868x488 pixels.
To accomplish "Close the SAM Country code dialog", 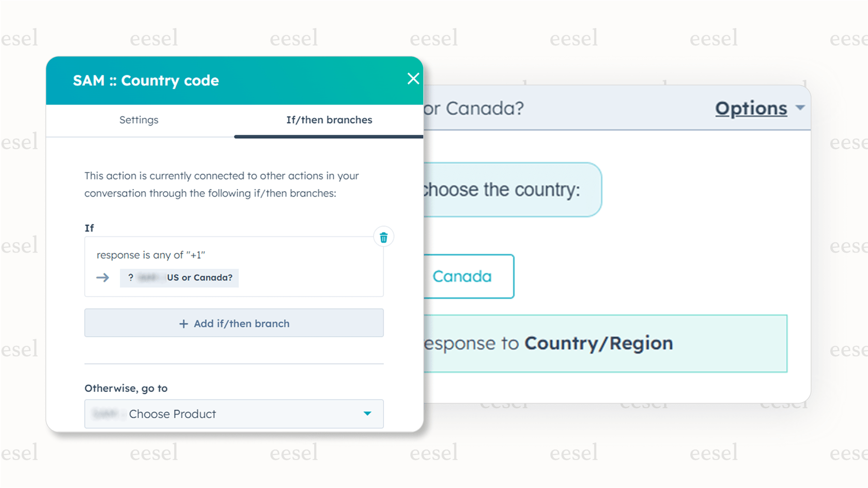I will click(413, 78).
